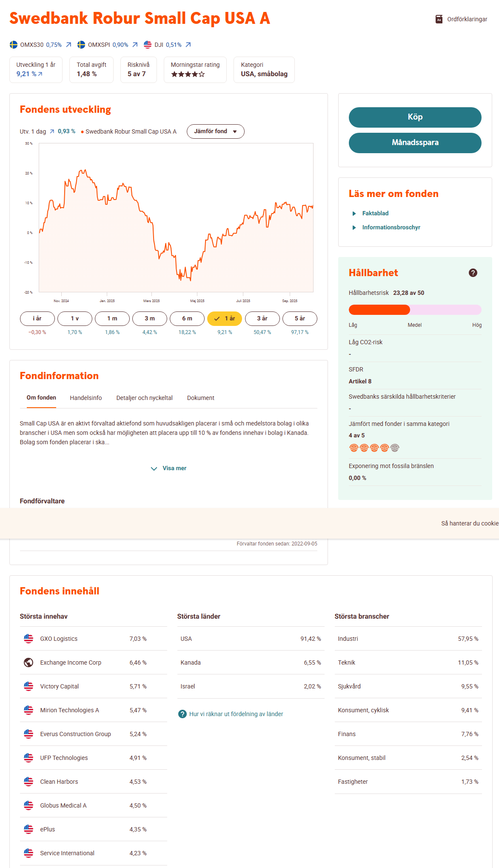Click the country allocation info question icon
Viewport: 499px width, 868px height.
tap(182, 714)
